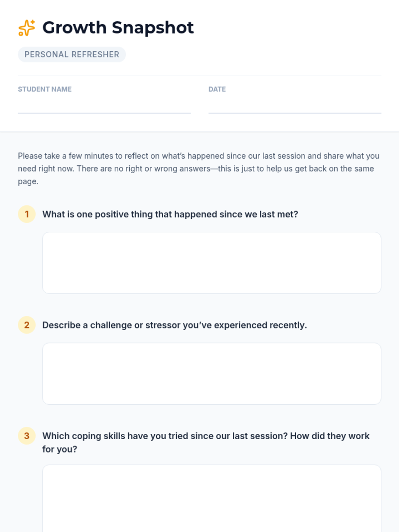Click the "one positive thing" question text
Screen dimensions: 399x532
point(170,214)
